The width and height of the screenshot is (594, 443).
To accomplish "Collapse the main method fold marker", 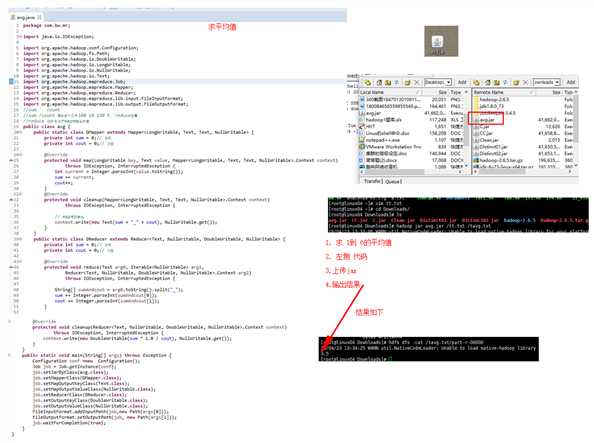I will point(10,355).
